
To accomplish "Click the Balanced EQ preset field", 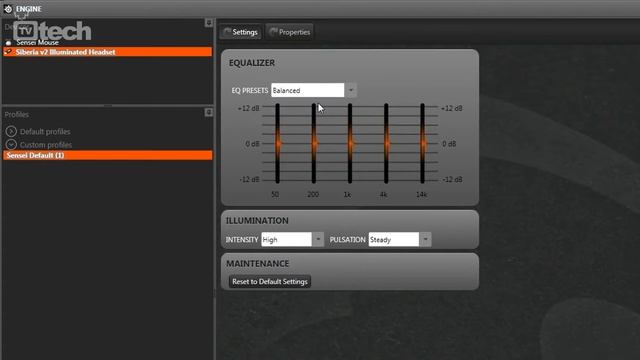I will coord(307,90).
